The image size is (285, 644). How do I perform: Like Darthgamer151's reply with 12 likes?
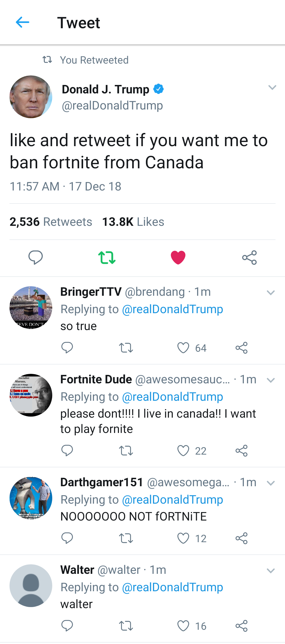pyautogui.click(x=183, y=538)
